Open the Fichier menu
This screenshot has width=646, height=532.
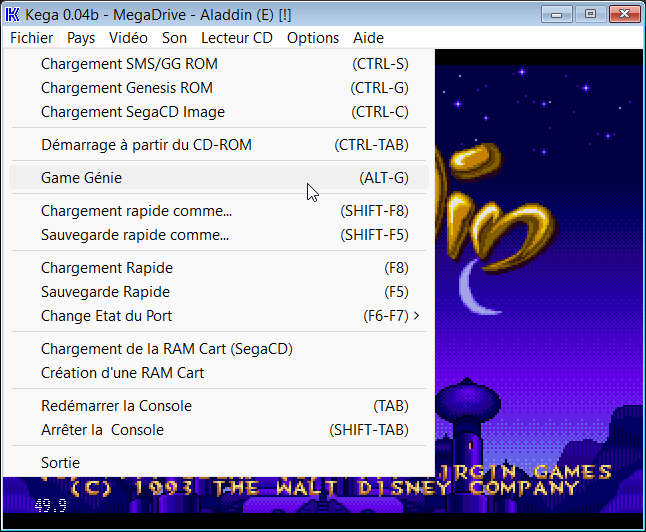point(31,38)
